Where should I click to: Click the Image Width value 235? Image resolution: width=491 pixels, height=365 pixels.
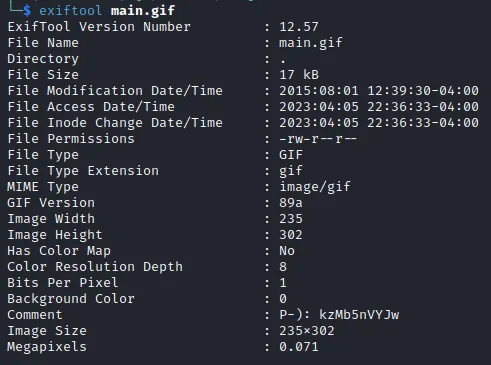(x=291, y=219)
